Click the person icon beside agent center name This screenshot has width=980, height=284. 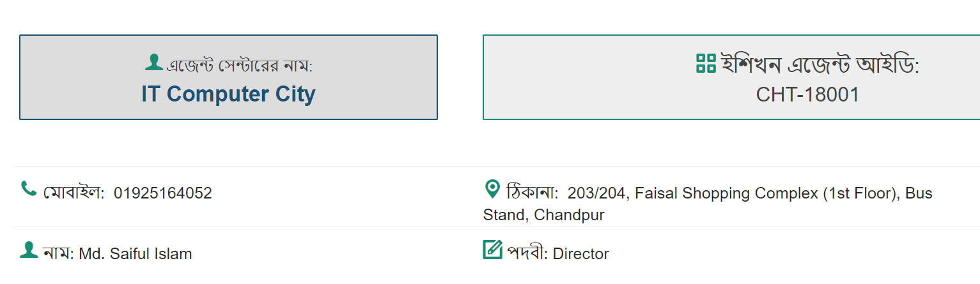click(153, 62)
